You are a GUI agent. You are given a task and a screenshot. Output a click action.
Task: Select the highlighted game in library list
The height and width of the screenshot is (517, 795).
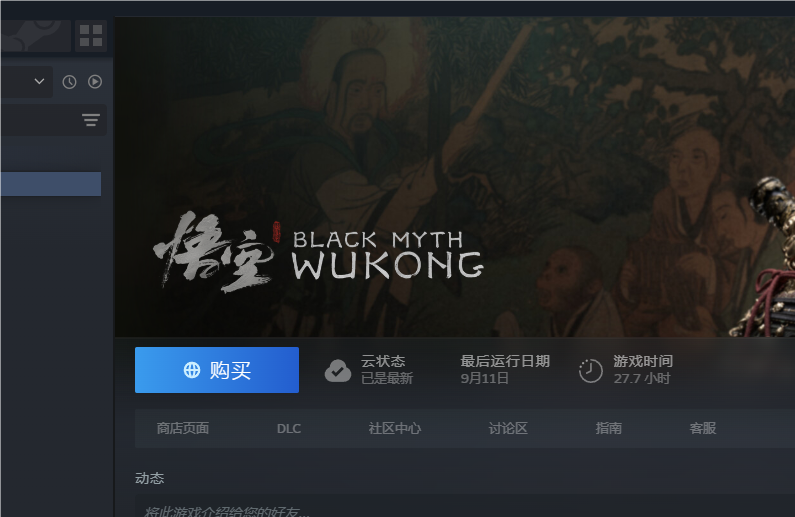point(50,184)
